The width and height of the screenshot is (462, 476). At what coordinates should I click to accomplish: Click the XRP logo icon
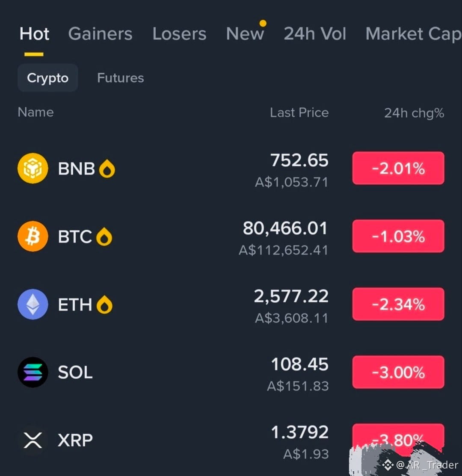33,440
